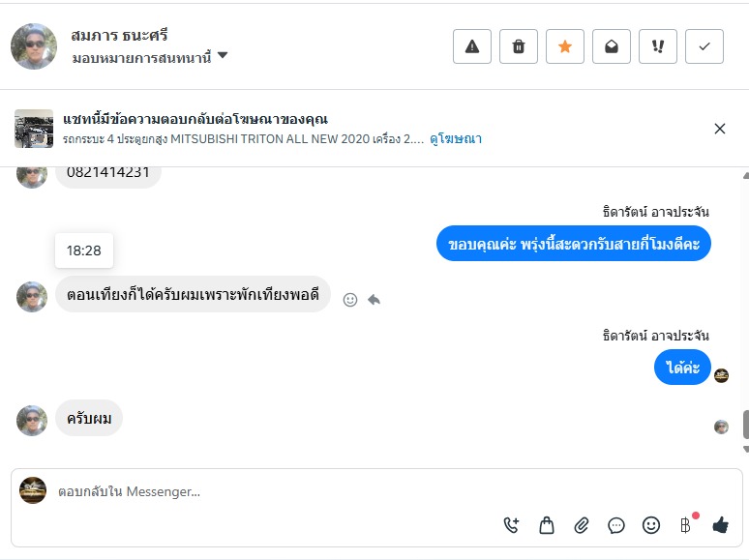Screen dimensions: 749x560
Task: Mark conversation as unread envelope icon
Action: tap(612, 46)
